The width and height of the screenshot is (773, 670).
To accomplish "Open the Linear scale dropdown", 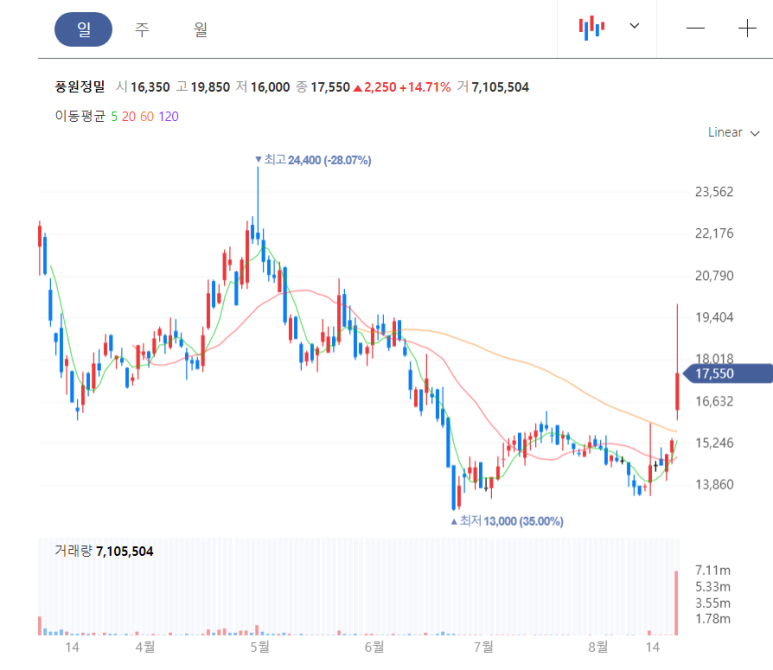I will [734, 133].
